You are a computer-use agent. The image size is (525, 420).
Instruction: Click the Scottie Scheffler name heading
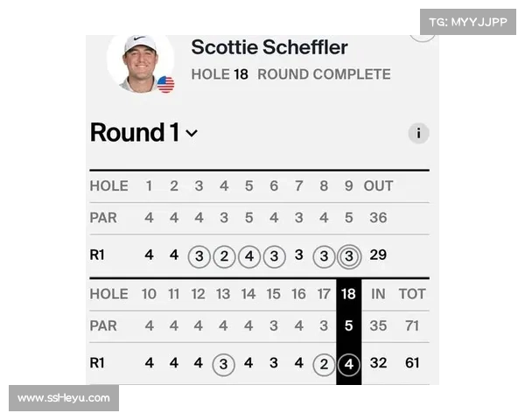pyautogui.click(x=269, y=47)
